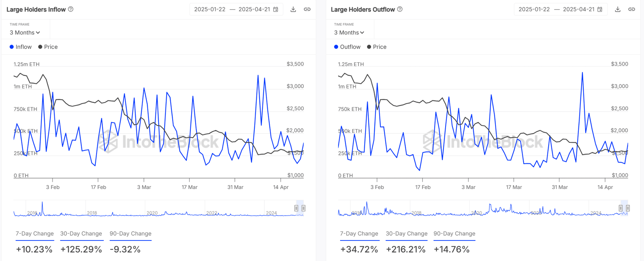Select the 30-Day Change tab under Outflow

pos(407,234)
